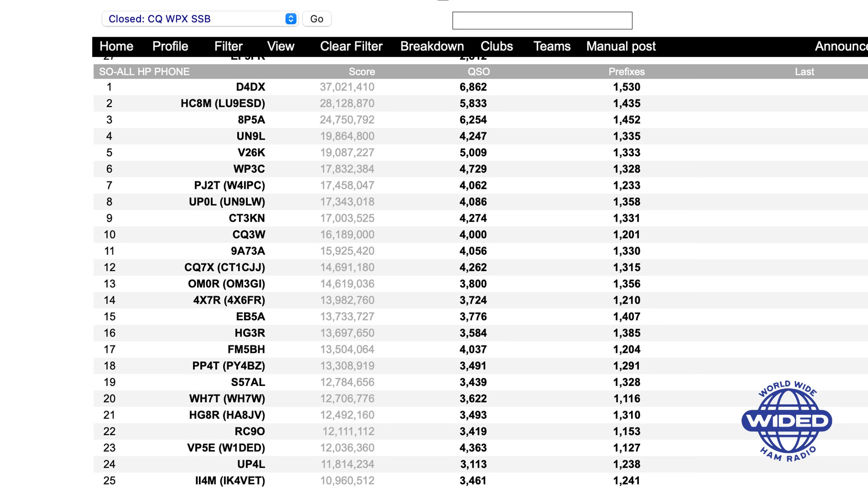Click the Last column header
The width and height of the screenshot is (868, 488).
[805, 71]
